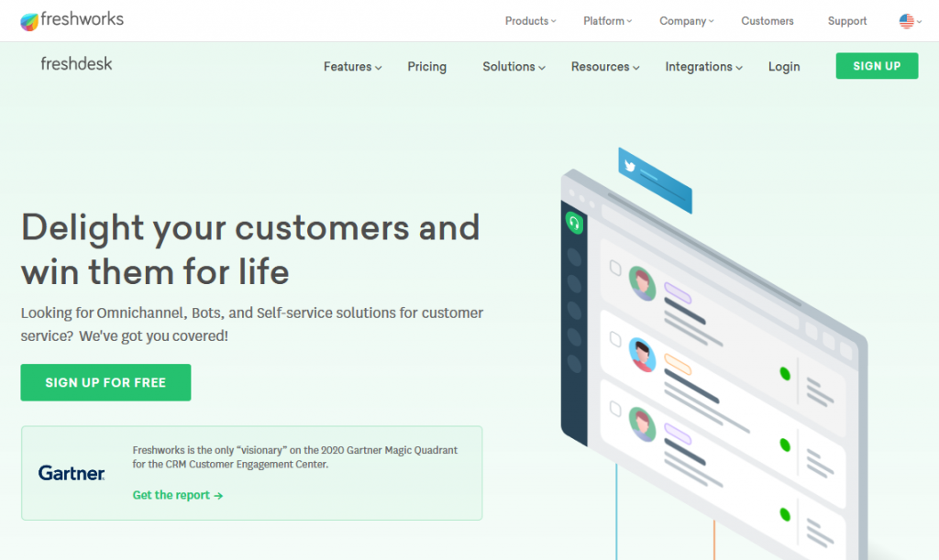Viewport: 939px width, 560px height.
Task: Open the freshdesk home logo
Action: [76, 64]
